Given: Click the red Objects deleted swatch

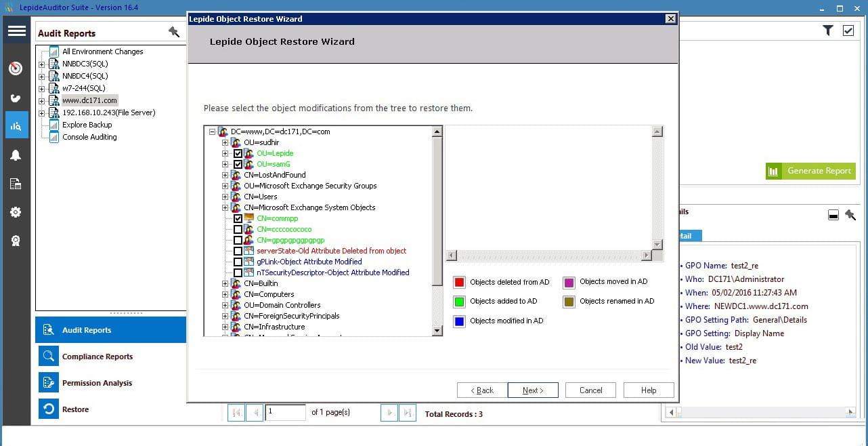Looking at the screenshot, I should (460, 283).
